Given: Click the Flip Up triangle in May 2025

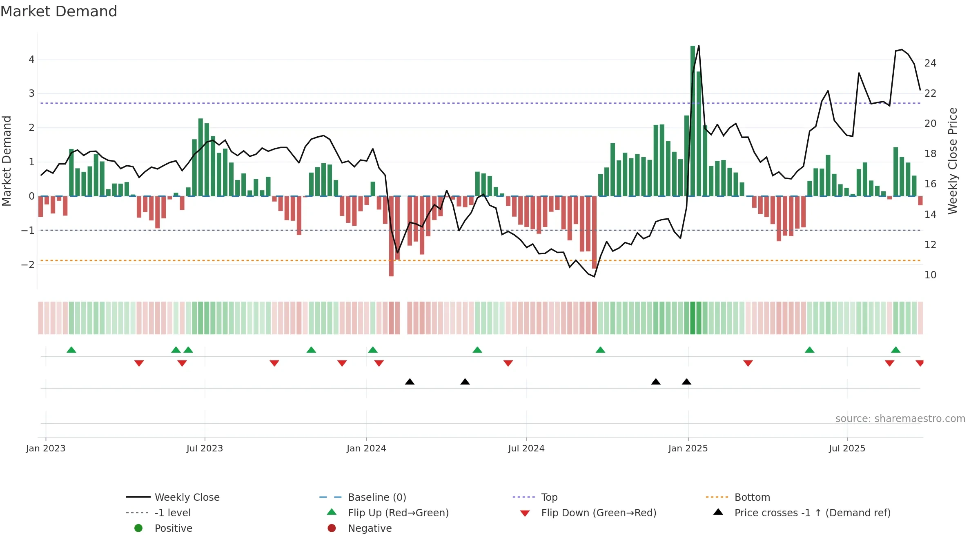Looking at the screenshot, I should point(810,350).
